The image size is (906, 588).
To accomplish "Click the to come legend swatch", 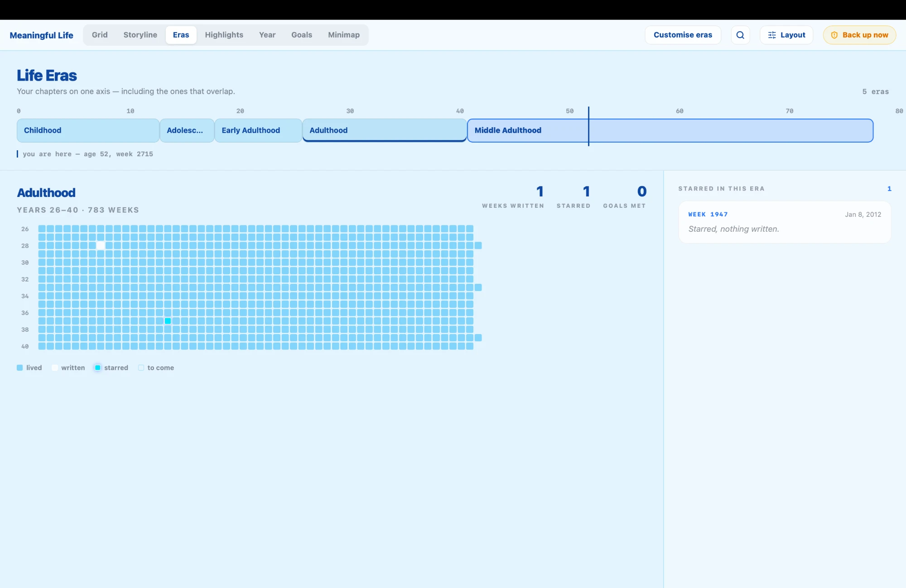I will [x=141, y=368].
